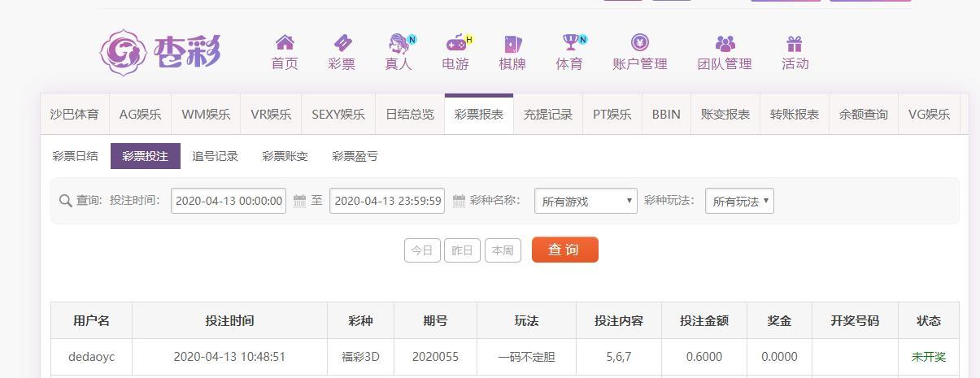Image resolution: width=980 pixels, height=378 pixels.
Task: Open the 追号记录 sub-tab
Action: click(215, 156)
